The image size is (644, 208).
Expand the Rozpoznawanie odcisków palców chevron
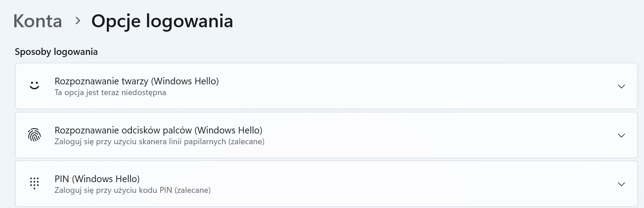(x=621, y=135)
